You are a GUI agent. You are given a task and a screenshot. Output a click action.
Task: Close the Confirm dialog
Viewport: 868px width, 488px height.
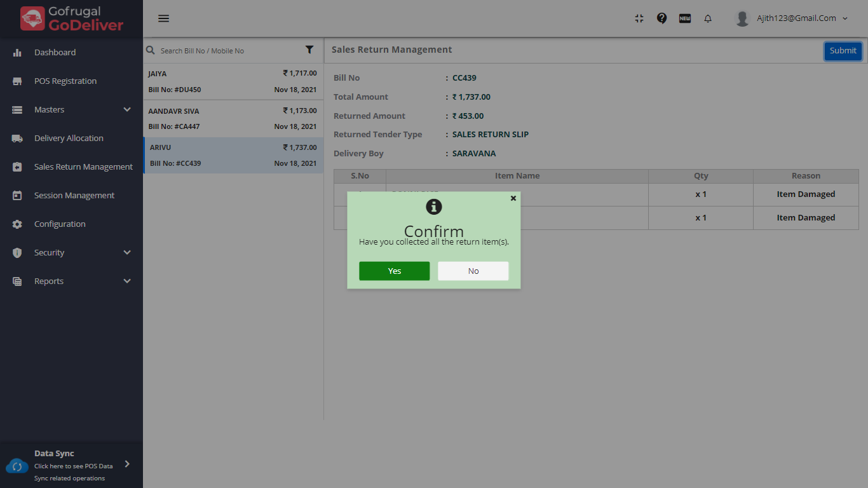[x=513, y=198]
